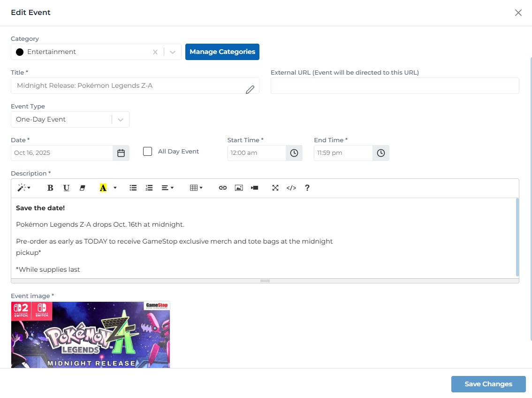Toggle bold formatting in the description editor
The width and height of the screenshot is (532, 398).
[x=50, y=188]
